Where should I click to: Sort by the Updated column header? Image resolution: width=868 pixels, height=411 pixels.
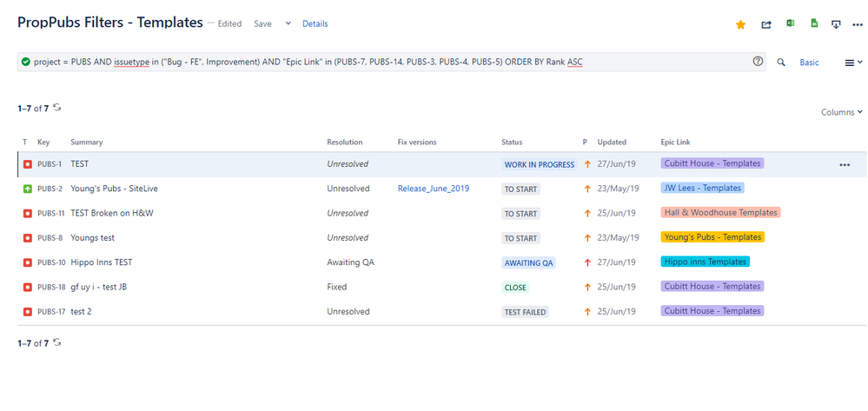click(x=612, y=143)
